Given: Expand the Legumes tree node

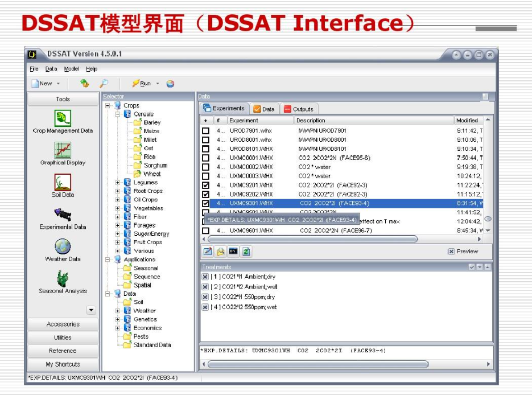Looking at the screenshot, I should [x=118, y=183].
